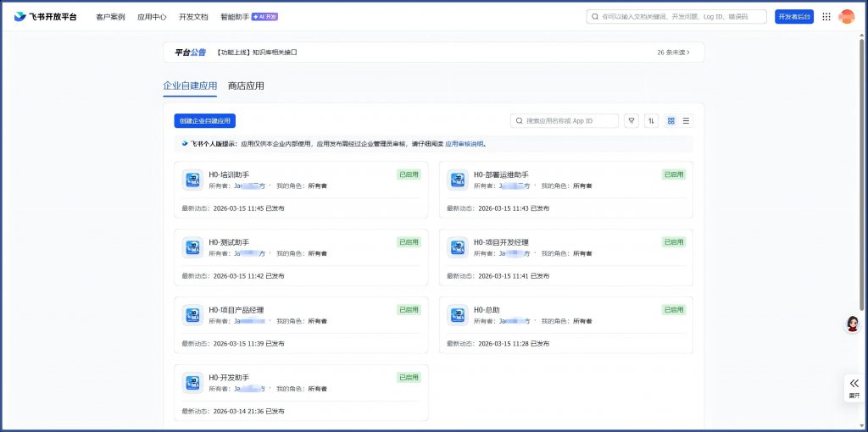The width and height of the screenshot is (868, 432).
Task: Open the nine-dot app launcher grid
Action: tap(826, 17)
